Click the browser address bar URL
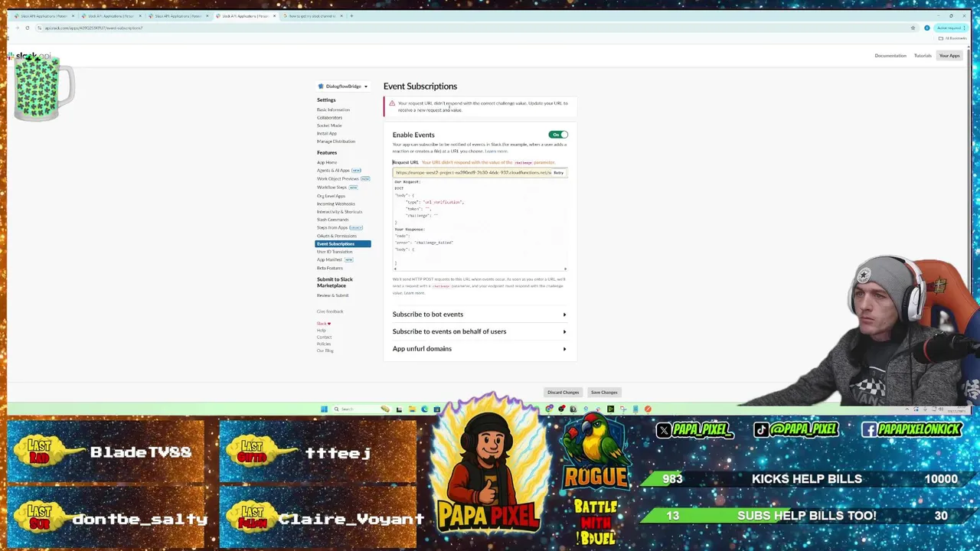 93,28
